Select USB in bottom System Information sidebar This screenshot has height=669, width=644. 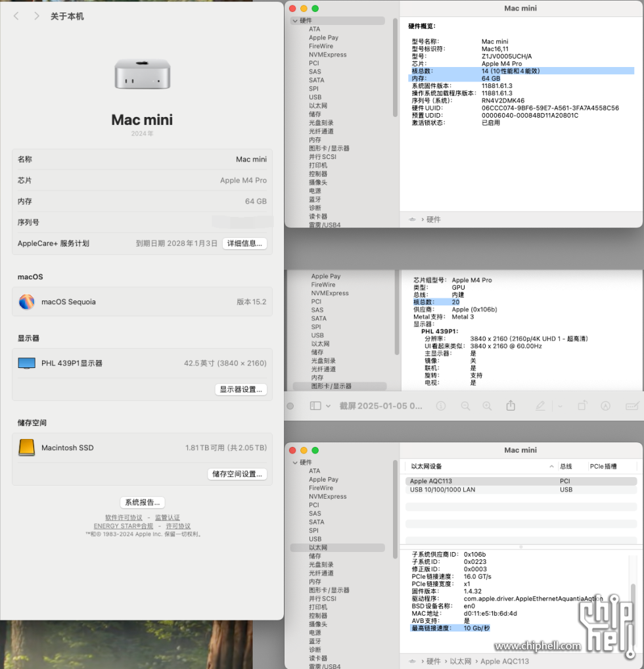315,539
